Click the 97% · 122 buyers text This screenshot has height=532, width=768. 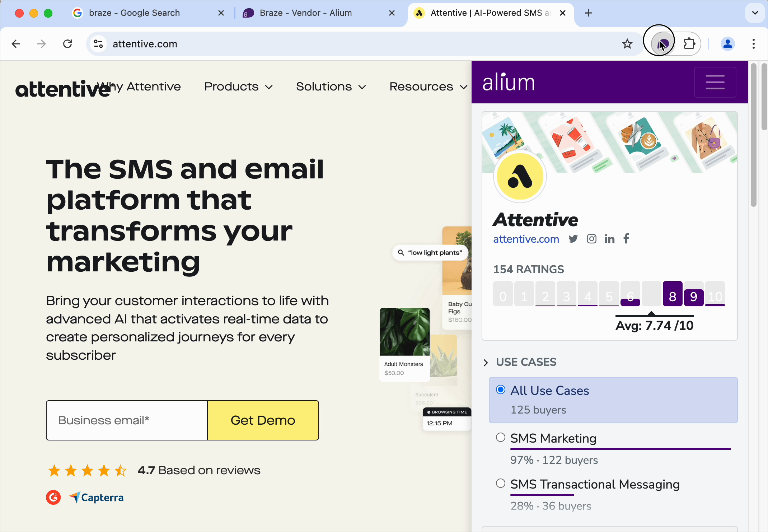point(554,460)
